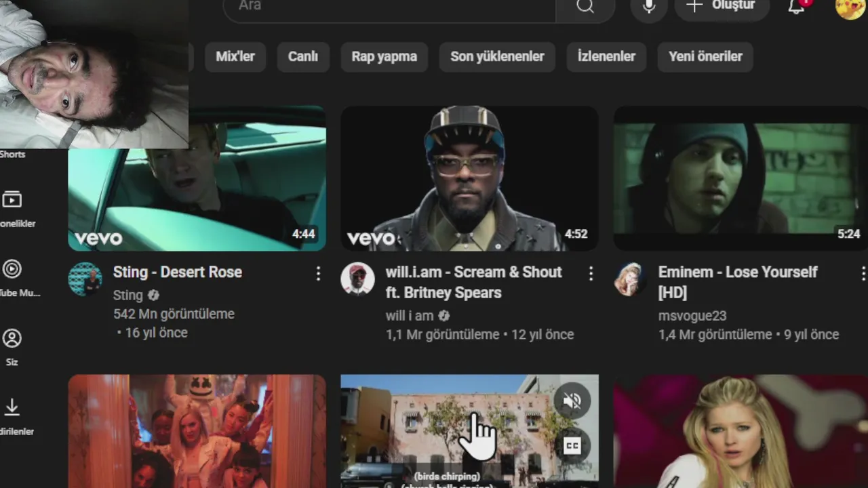Viewport: 868px width, 488px height.
Task: Unmute the preview playing video
Action: (572, 401)
